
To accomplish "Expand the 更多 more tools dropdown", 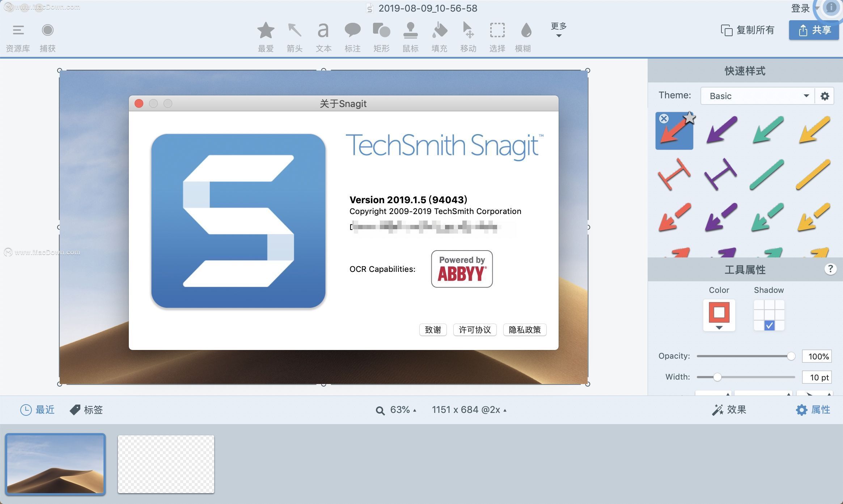I will pyautogui.click(x=559, y=30).
